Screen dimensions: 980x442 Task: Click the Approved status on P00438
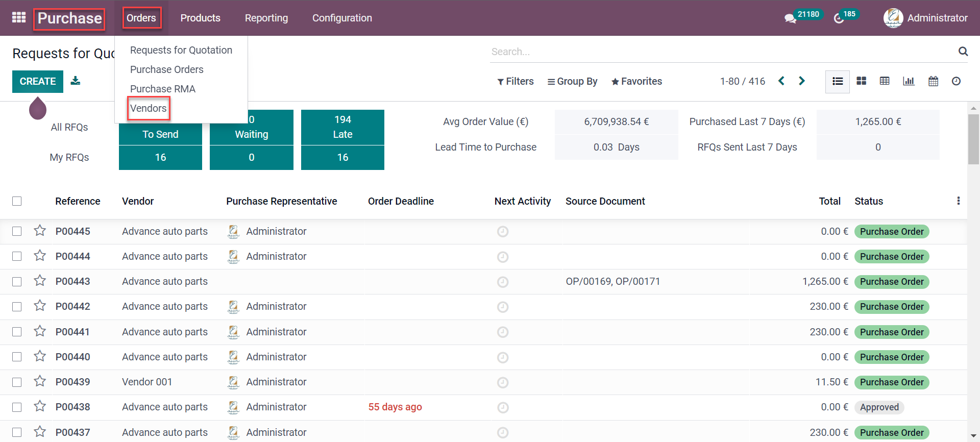click(x=879, y=407)
